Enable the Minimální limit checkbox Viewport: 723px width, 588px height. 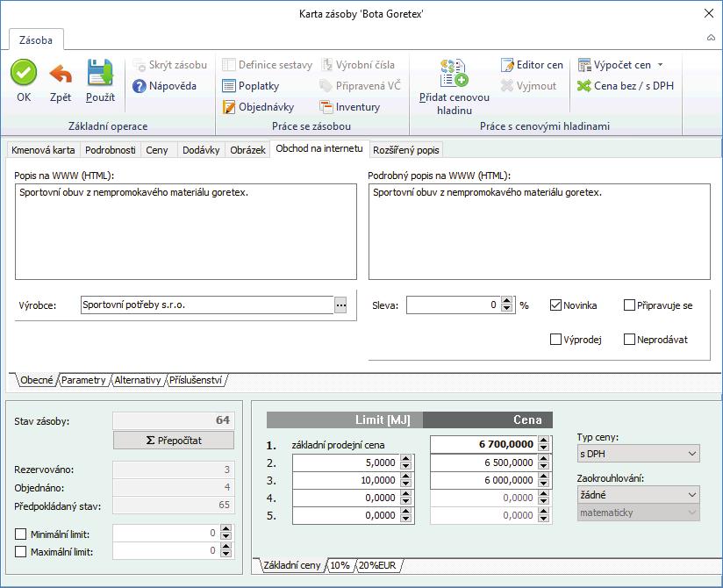click(21, 534)
